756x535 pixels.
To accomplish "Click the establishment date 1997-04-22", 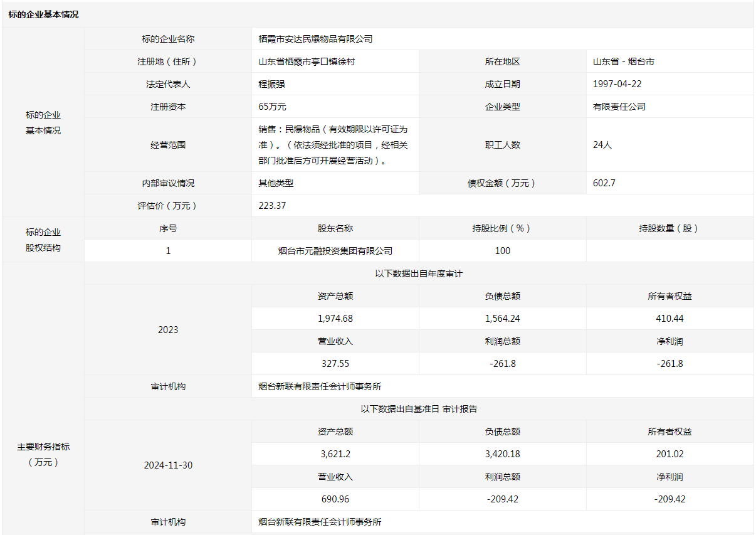I will pyautogui.click(x=617, y=84).
